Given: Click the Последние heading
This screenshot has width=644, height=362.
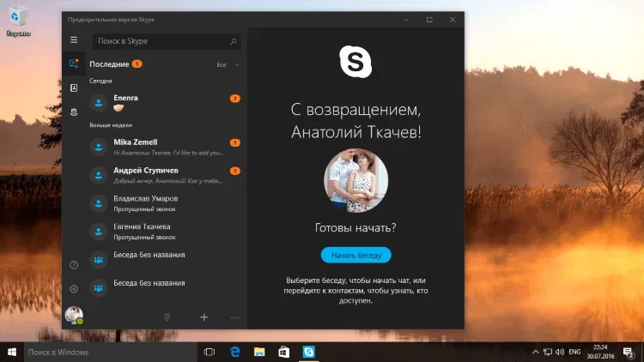Looking at the screenshot, I should coord(109,64).
